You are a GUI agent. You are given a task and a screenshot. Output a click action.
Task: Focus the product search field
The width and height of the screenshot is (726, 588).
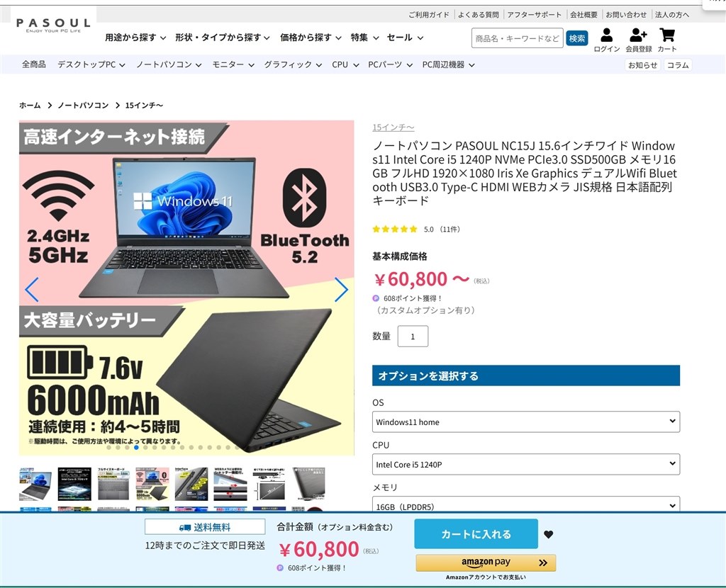(x=517, y=38)
